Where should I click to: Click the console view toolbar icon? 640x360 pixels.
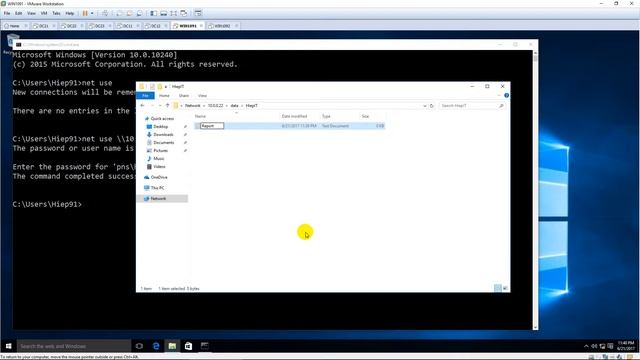[198, 13]
